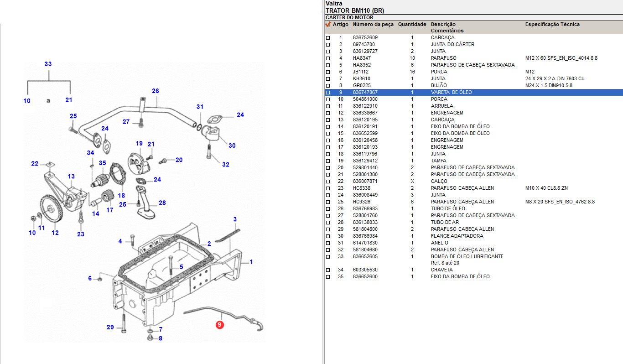Click the Descrição column header
The image size is (623, 364).
443,24
